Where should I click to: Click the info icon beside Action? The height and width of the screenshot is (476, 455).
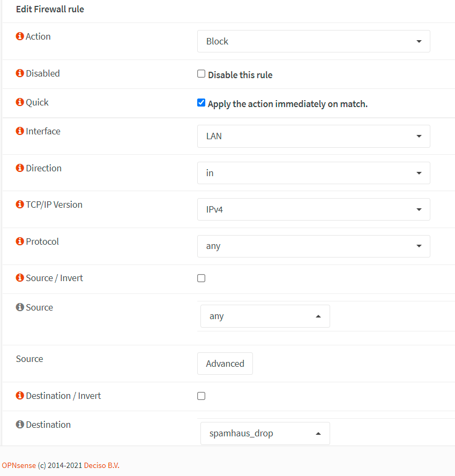(x=20, y=36)
